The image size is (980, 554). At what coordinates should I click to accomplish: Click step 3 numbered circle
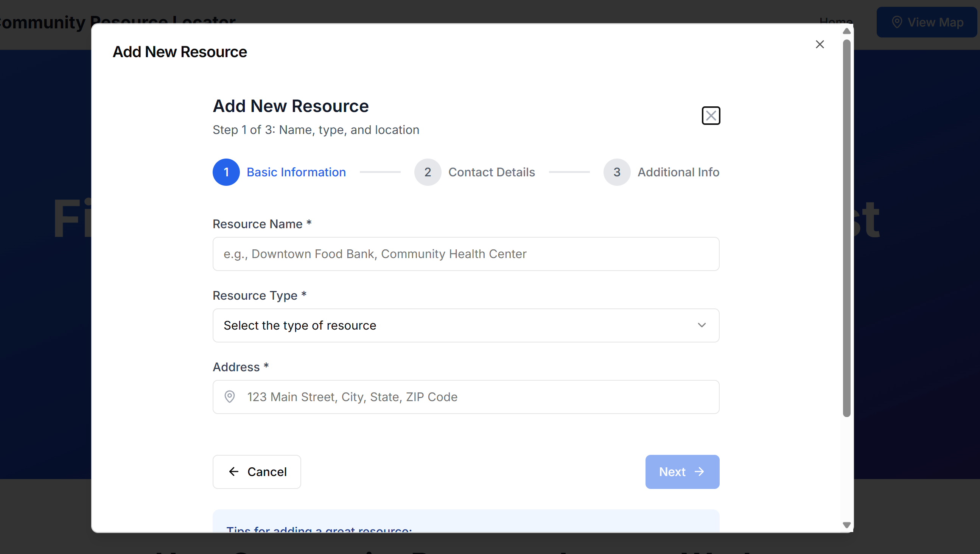(616, 172)
